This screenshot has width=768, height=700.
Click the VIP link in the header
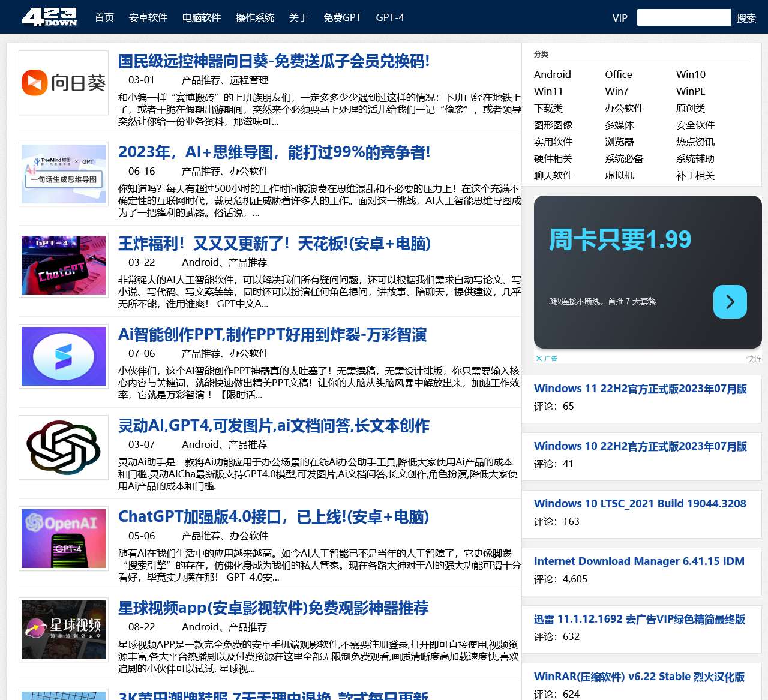[x=620, y=18]
